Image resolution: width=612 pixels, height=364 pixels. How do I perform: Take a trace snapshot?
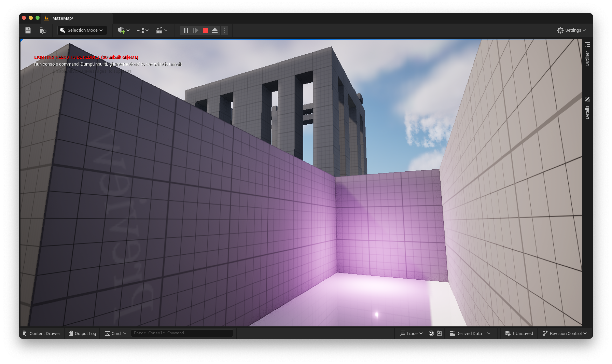coord(439,333)
